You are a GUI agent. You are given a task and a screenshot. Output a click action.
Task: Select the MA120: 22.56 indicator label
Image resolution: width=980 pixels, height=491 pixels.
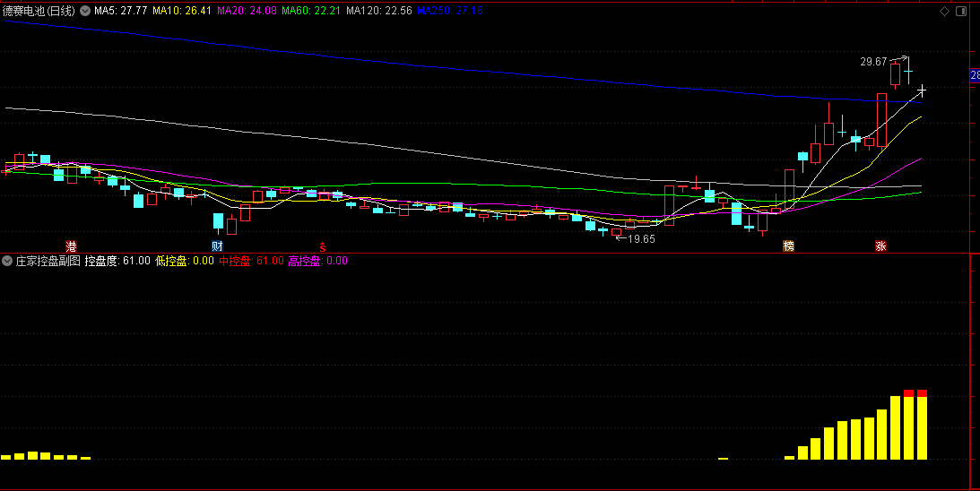(379, 11)
